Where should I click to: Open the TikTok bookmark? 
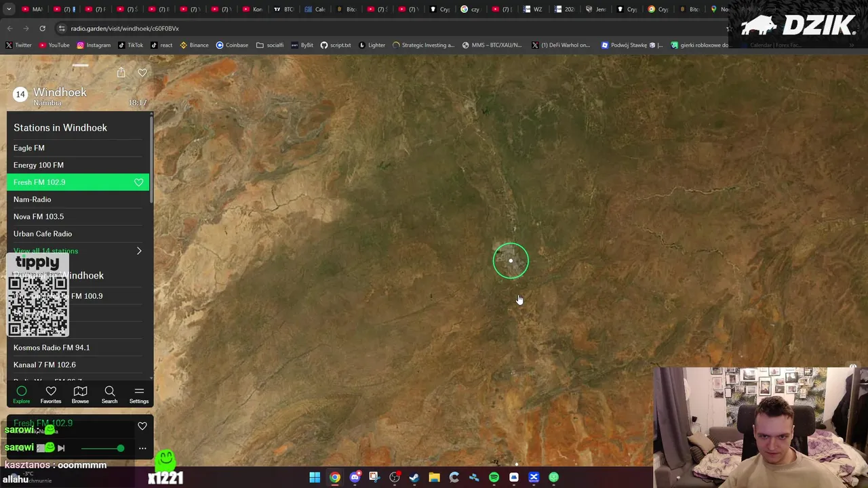click(130, 45)
